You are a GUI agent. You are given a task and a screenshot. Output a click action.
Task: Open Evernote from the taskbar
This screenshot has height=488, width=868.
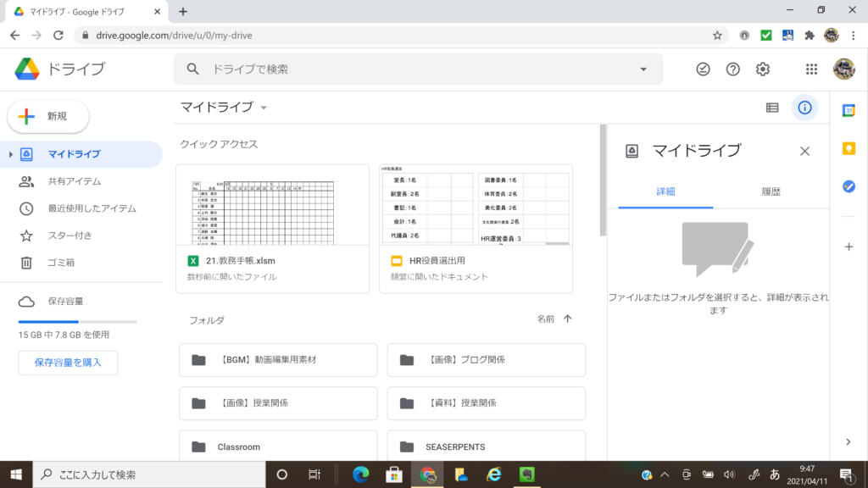(527, 474)
